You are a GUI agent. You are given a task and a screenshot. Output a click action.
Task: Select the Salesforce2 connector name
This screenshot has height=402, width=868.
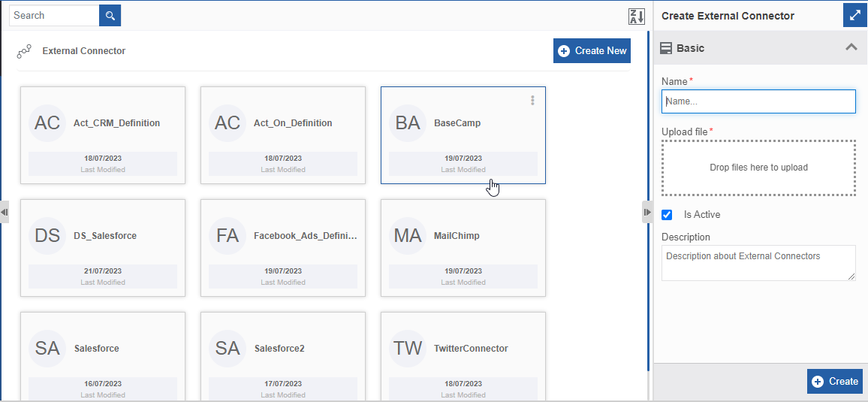[x=279, y=349]
